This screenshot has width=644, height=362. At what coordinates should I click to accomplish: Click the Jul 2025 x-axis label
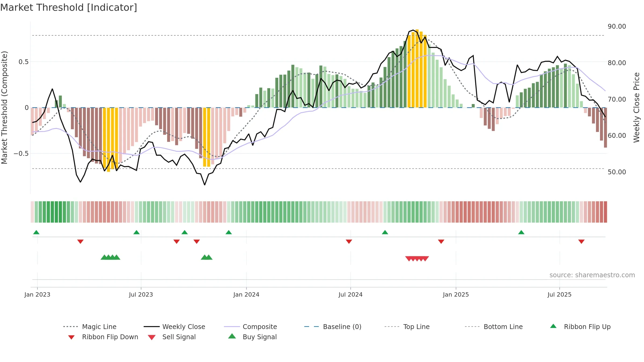click(x=559, y=294)
